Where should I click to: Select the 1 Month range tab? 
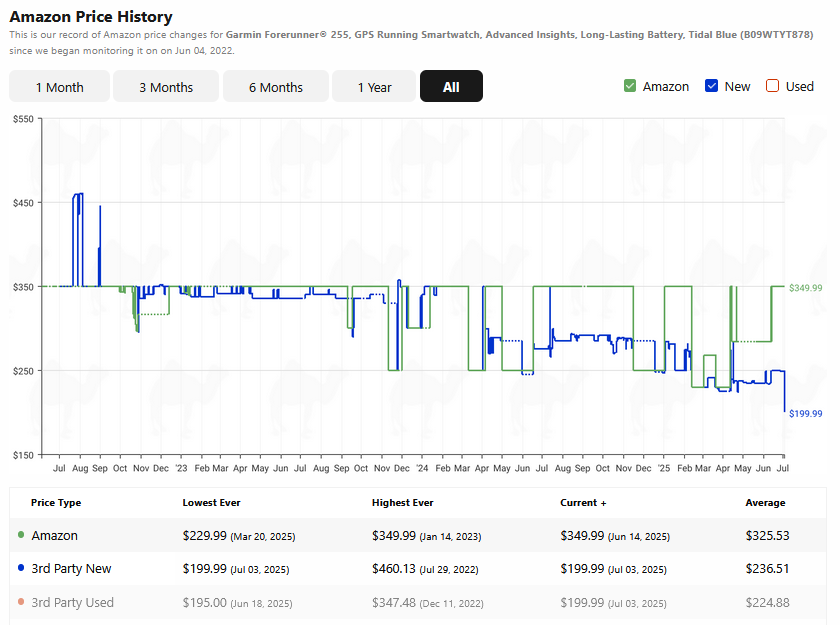[x=59, y=86]
